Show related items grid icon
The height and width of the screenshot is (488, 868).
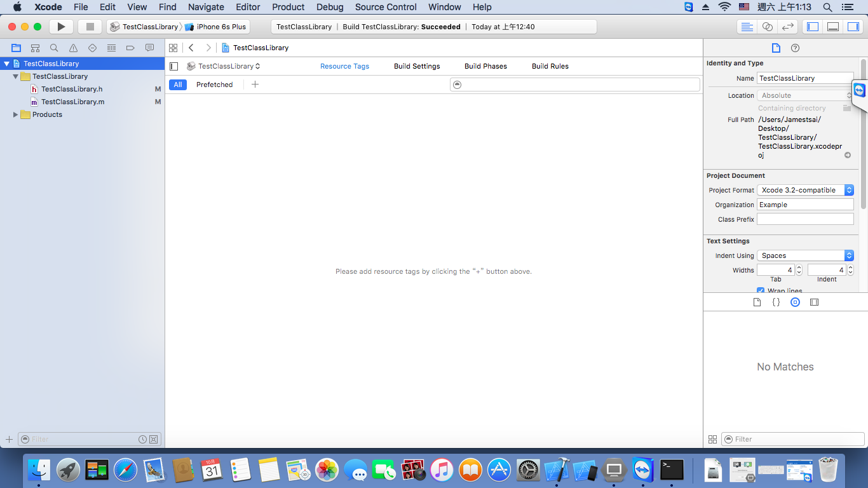tap(173, 48)
